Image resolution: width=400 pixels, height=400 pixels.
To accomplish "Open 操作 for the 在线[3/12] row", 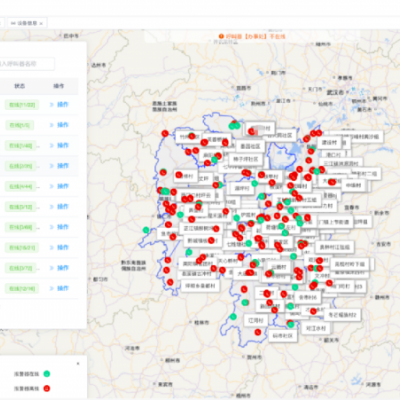I will 59,207.
